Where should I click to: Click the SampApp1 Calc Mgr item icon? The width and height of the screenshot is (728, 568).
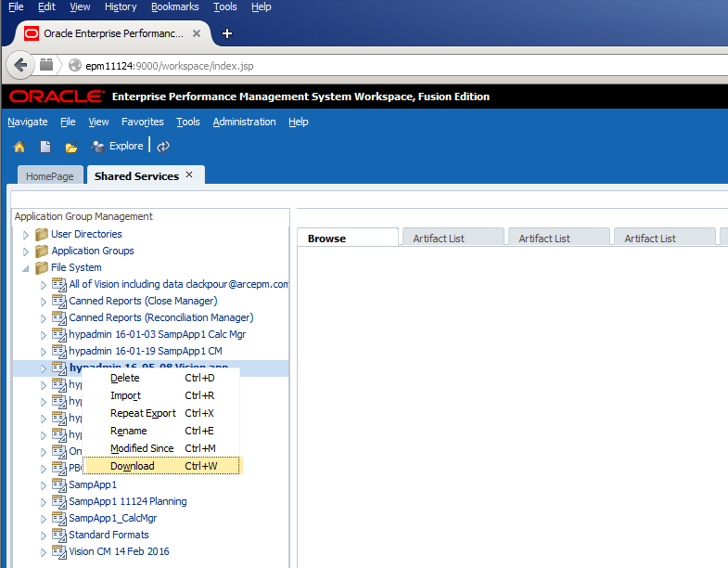point(59,334)
